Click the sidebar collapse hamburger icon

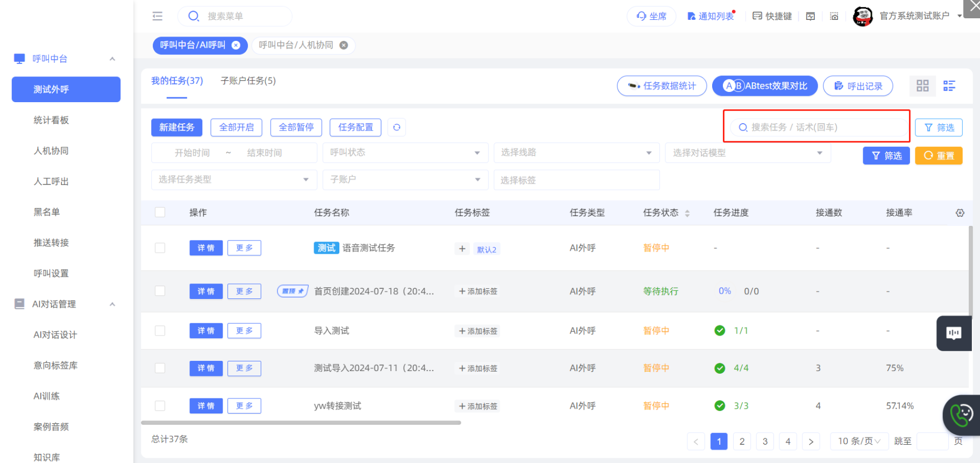pyautogui.click(x=157, y=16)
